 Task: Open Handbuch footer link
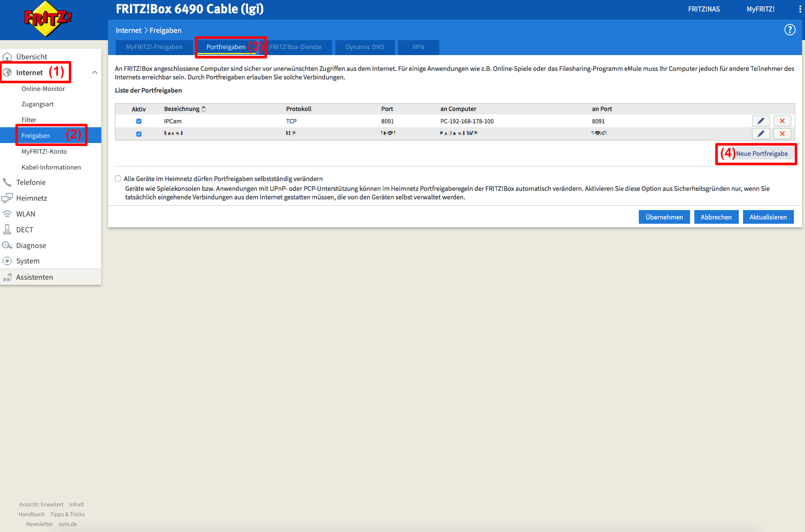pyautogui.click(x=32, y=514)
